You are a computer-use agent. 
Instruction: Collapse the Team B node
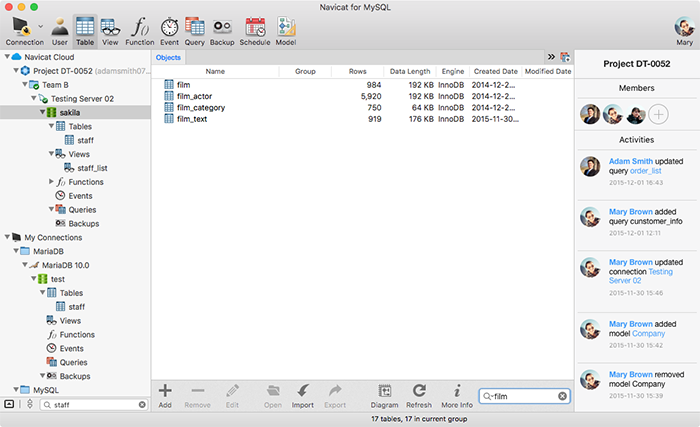pyautogui.click(x=25, y=84)
